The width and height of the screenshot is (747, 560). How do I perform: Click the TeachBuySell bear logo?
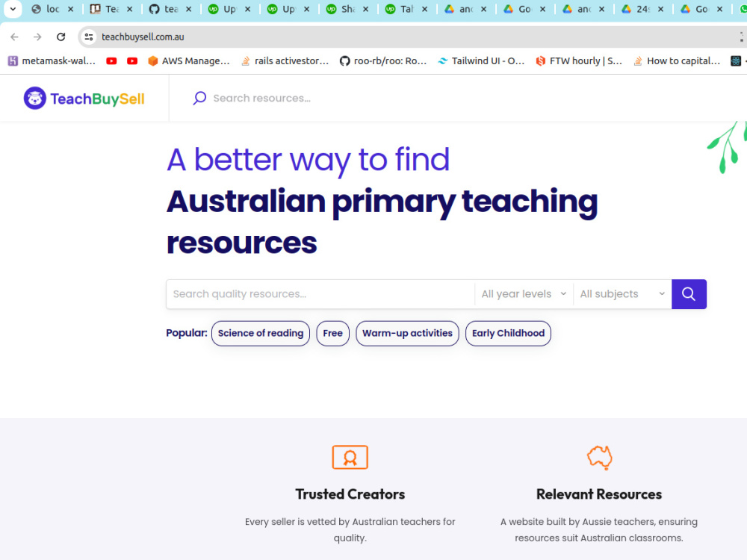(x=35, y=98)
